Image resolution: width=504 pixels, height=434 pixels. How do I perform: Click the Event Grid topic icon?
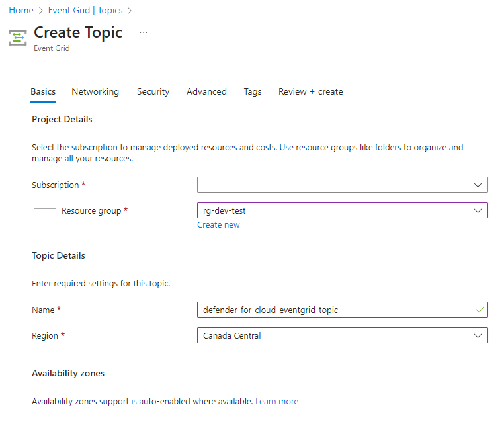tap(18, 38)
